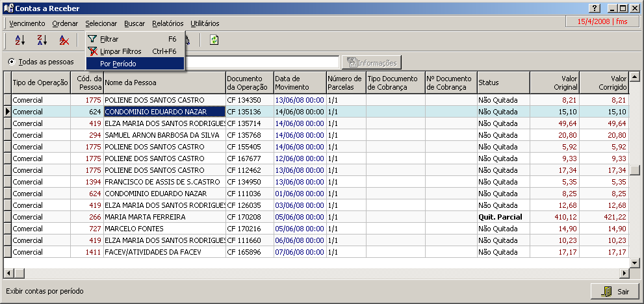This screenshot has width=644, height=304.
Task: Click the row selector of the CF 135136 row
Action: 7,112
